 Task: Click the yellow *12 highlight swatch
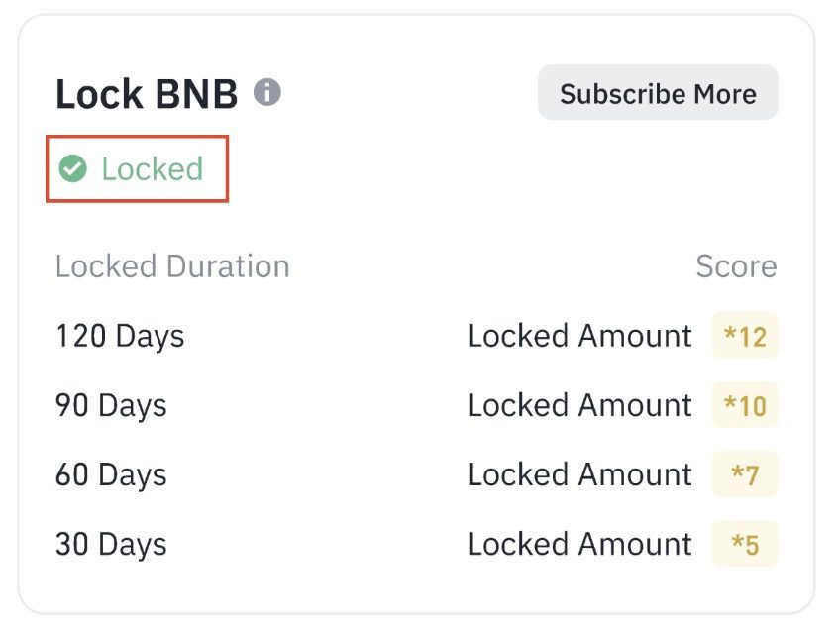coord(745,336)
